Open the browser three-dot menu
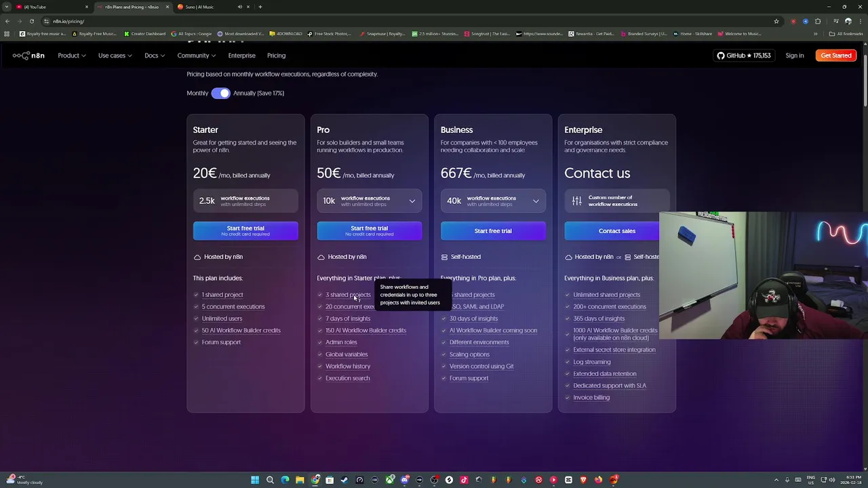868x488 pixels. click(860, 21)
